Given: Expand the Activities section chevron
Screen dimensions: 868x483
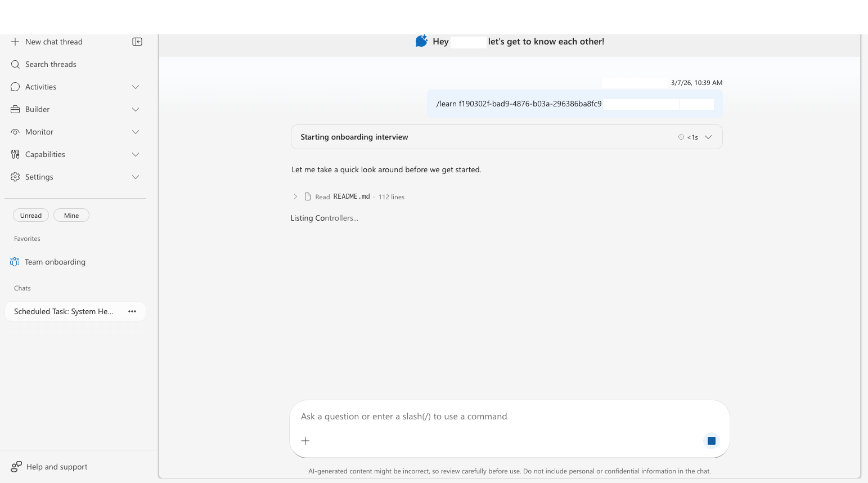Looking at the screenshot, I should pyautogui.click(x=136, y=87).
